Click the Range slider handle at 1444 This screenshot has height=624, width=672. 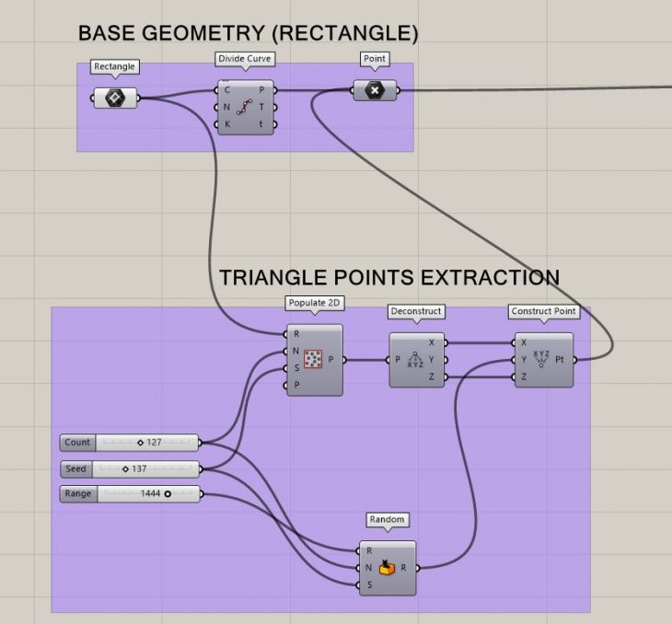click(x=168, y=494)
